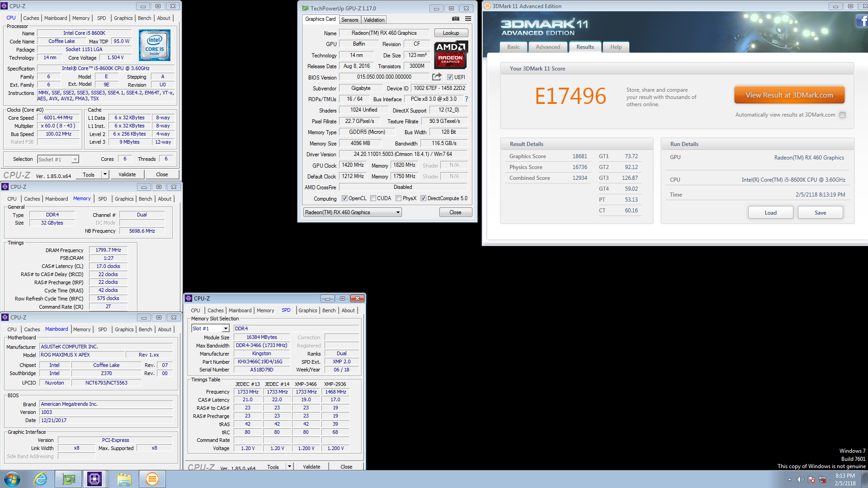Launch Internet Explorer from taskbar
Screen dimensions: 868x488
point(40,479)
